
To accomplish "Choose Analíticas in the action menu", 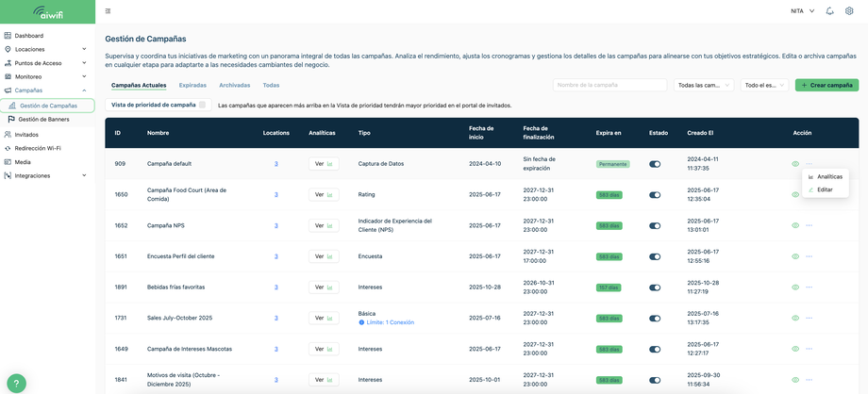I will pyautogui.click(x=826, y=177).
